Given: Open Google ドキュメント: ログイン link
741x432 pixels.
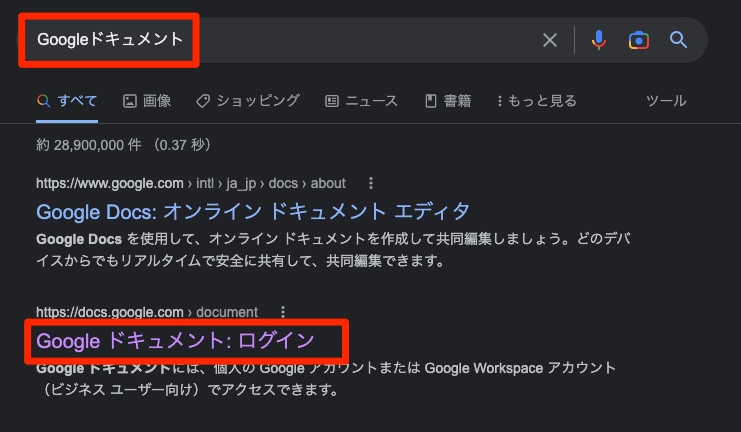Looking at the screenshot, I should pyautogui.click(x=175, y=341).
